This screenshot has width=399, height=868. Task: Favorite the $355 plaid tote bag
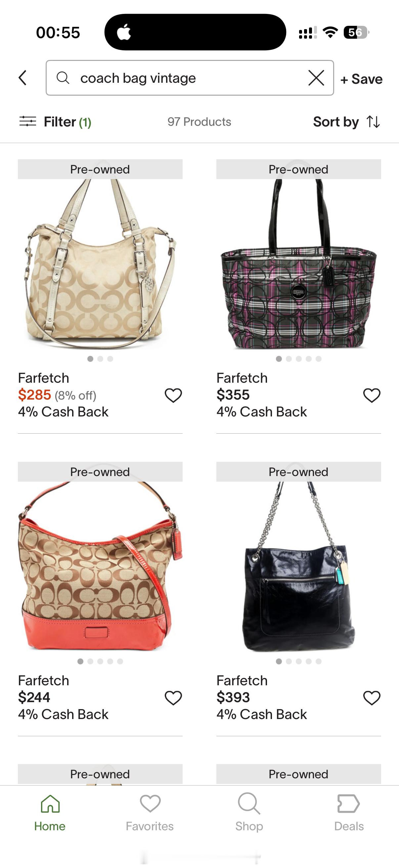372,395
